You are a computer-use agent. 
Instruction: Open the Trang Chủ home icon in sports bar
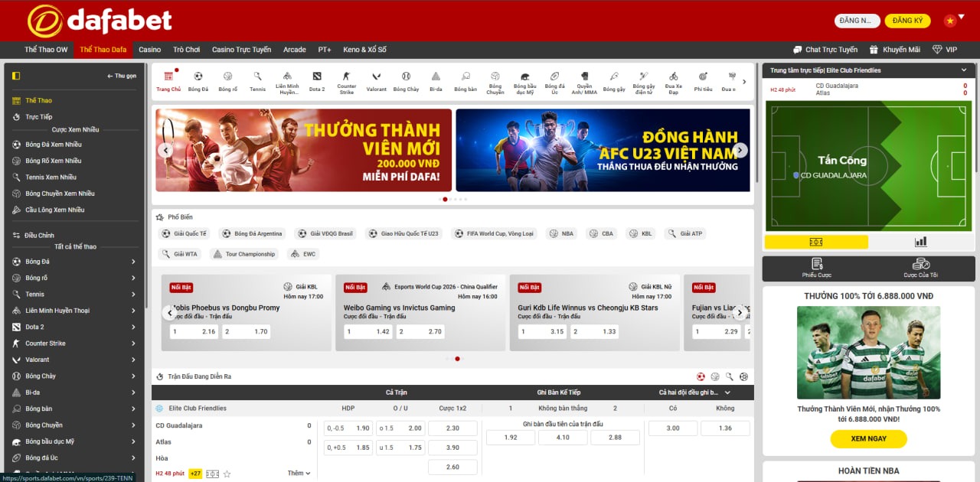click(168, 81)
